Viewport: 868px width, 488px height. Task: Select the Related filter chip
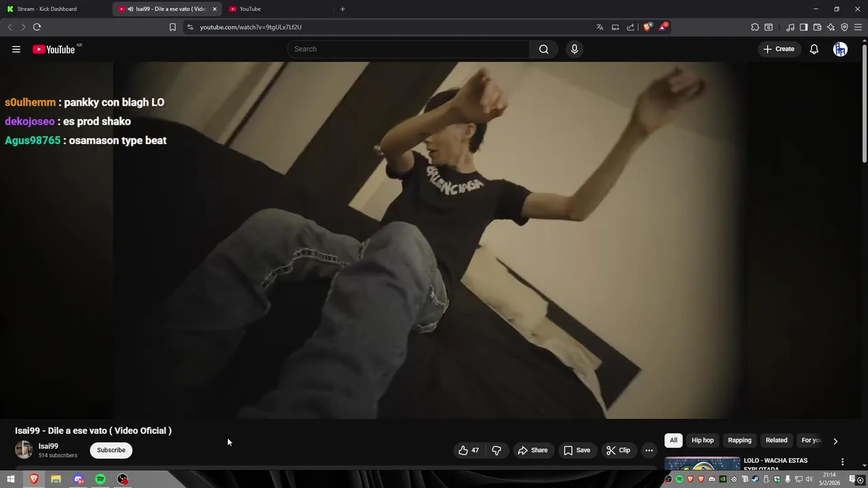tap(776, 441)
